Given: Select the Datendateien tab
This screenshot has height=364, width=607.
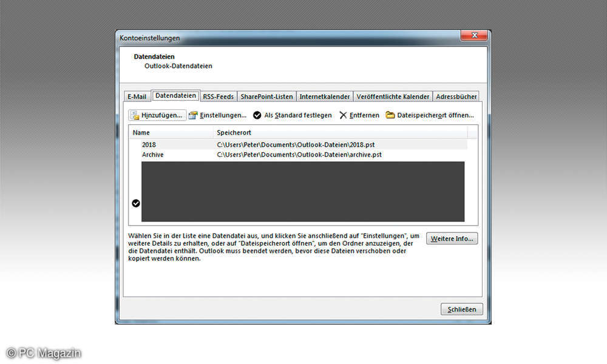Looking at the screenshot, I should coord(175,96).
